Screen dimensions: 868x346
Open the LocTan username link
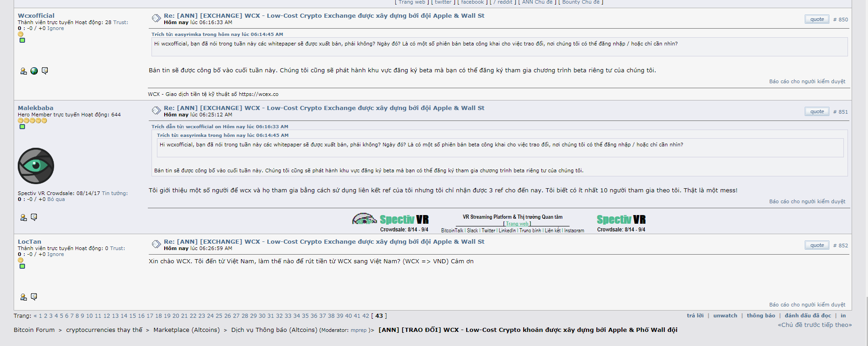30,242
